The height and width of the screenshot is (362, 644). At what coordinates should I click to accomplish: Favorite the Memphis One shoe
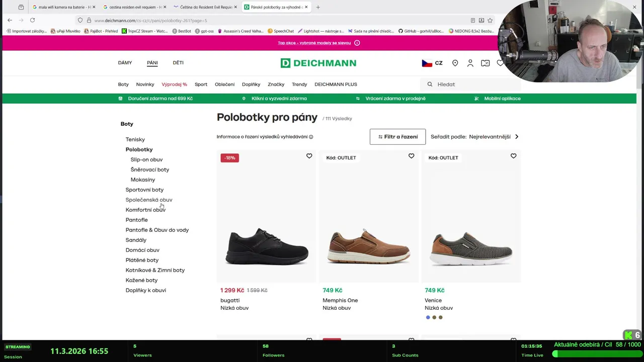pos(412,156)
